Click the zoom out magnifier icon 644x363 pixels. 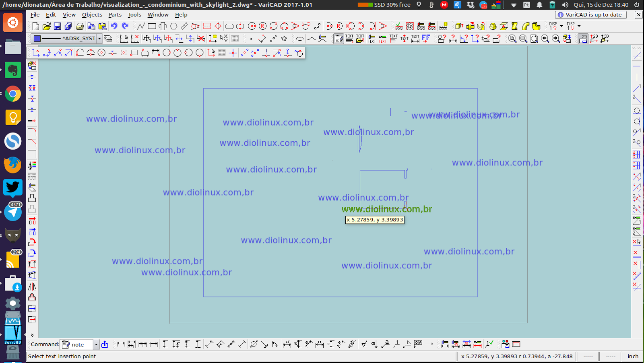pos(523,39)
